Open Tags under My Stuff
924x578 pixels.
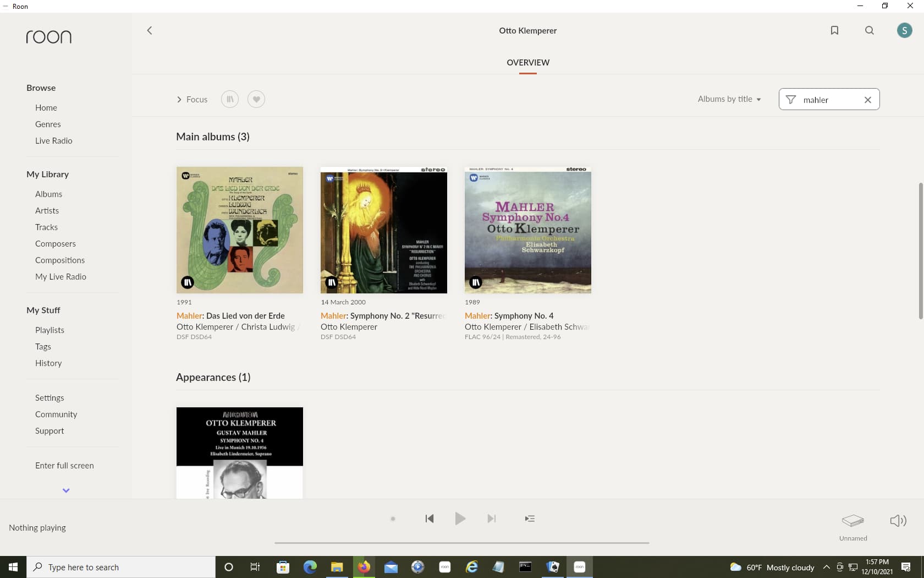pyautogui.click(x=43, y=346)
